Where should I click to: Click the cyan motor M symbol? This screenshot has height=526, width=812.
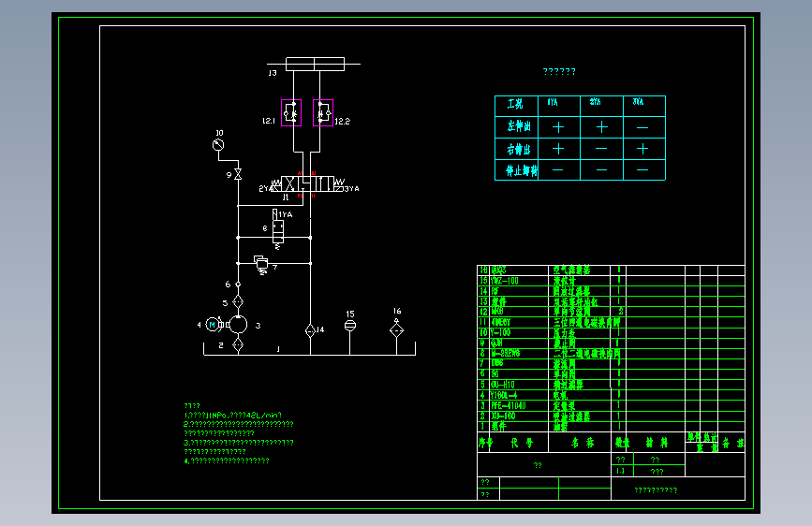tap(212, 325)
